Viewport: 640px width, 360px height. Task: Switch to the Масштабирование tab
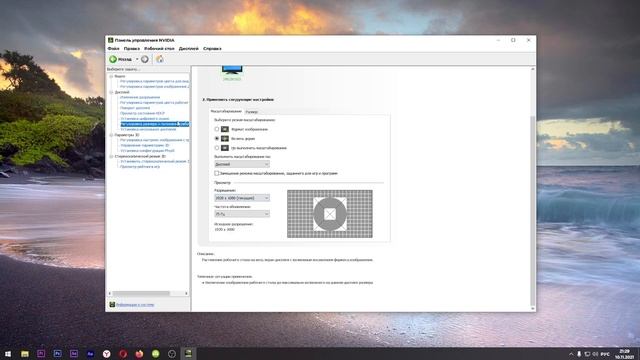[226, 111]
